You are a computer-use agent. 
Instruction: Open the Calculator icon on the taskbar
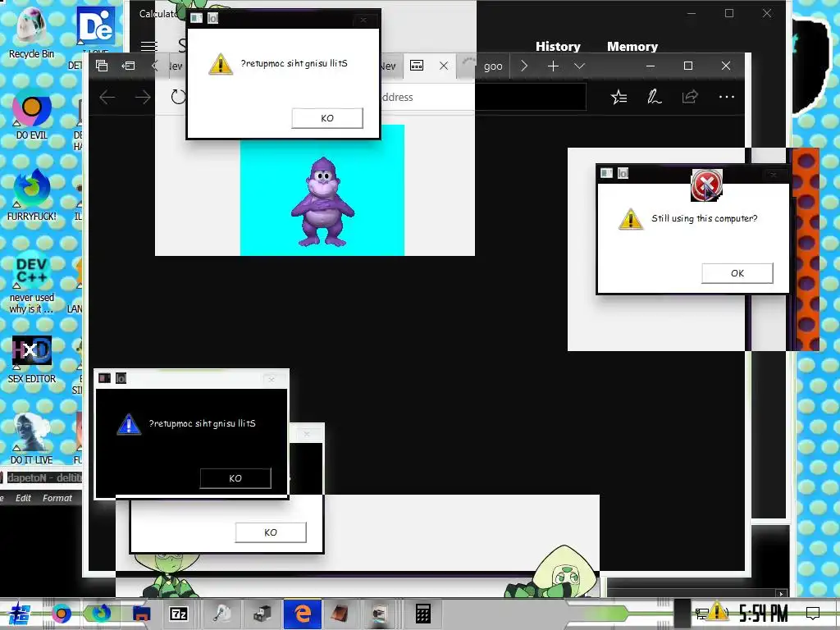[x=422, y=614]
